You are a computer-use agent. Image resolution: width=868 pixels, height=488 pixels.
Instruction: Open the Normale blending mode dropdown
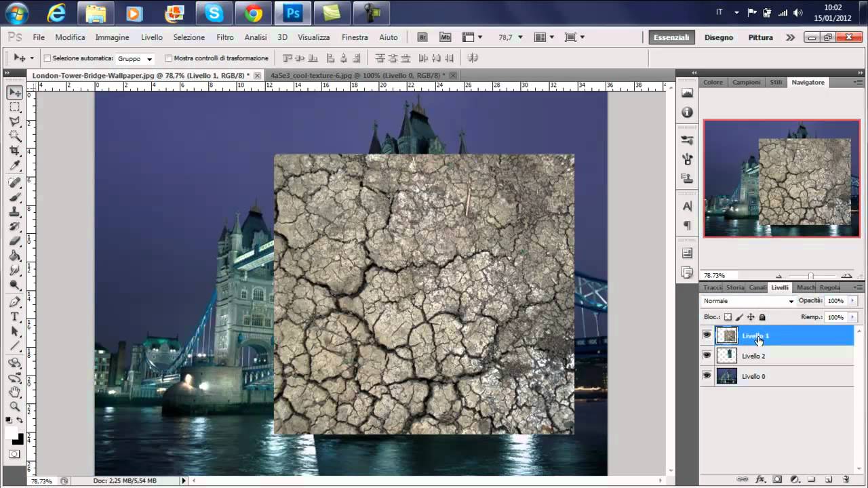pos(748,301)
